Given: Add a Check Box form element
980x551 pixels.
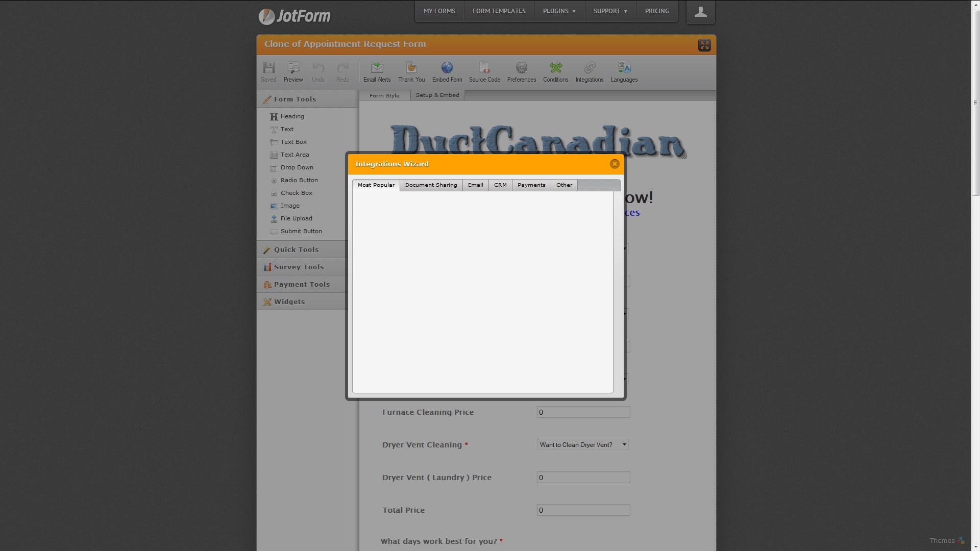Looking at the screenshot, I should pos(296,193).
